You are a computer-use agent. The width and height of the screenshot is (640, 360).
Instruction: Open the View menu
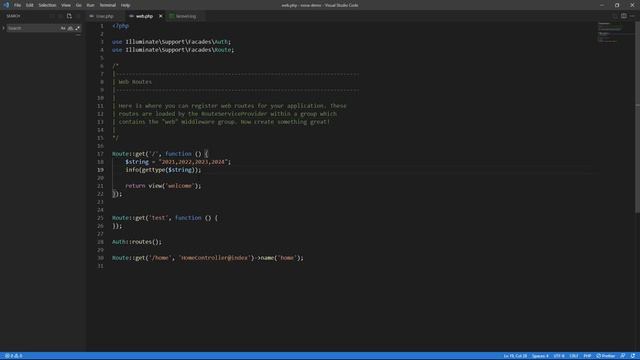click(x=66, y=5)
